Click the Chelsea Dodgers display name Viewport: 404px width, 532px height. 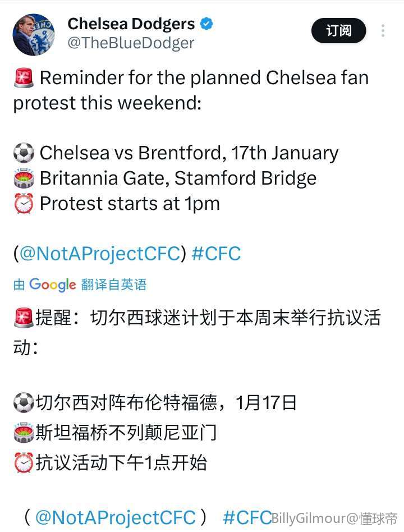point(131,24)
